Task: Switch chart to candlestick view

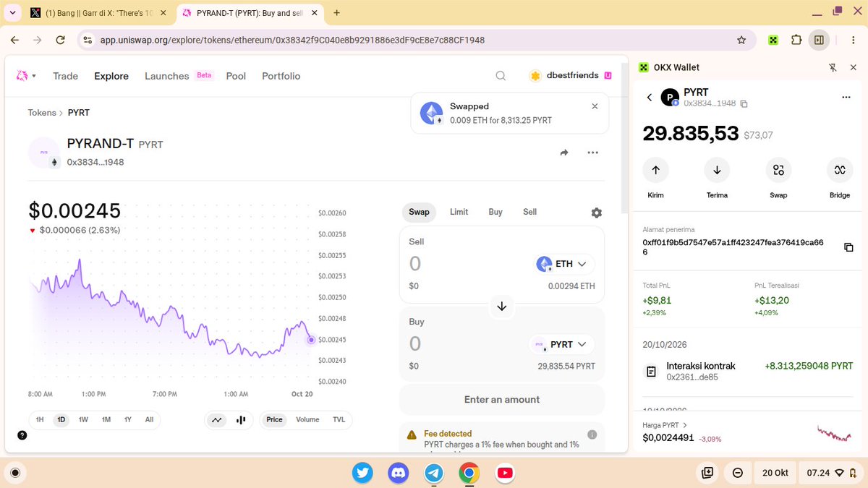Action: 241,420
